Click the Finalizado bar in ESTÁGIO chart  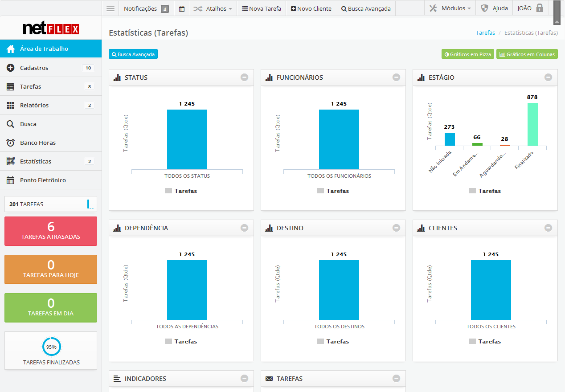point(532,124)
